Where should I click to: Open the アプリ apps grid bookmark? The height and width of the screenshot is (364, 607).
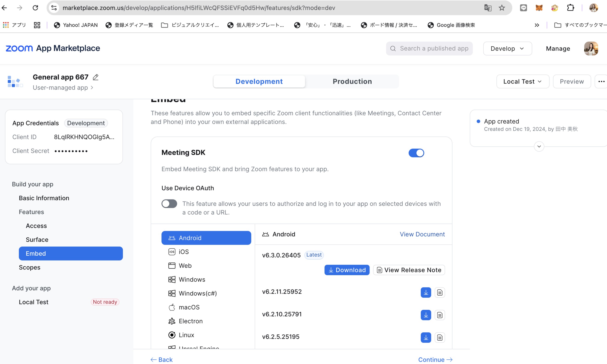[x=14, y=25]
